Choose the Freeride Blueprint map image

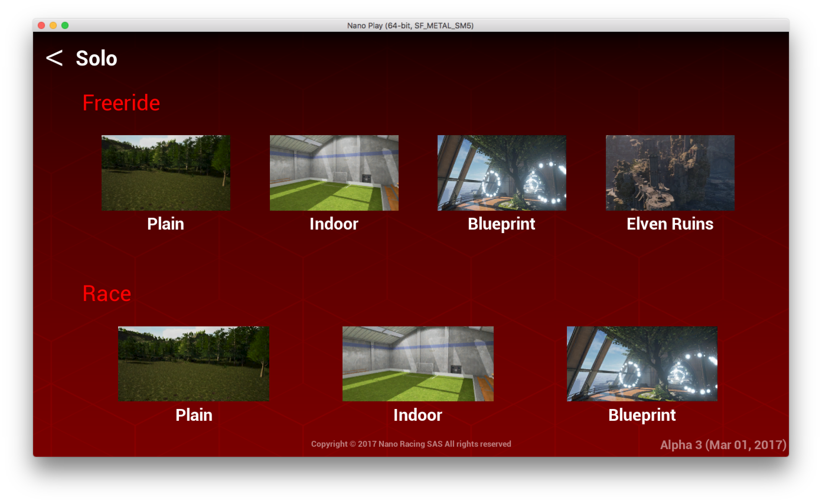(x=502, y=173)
